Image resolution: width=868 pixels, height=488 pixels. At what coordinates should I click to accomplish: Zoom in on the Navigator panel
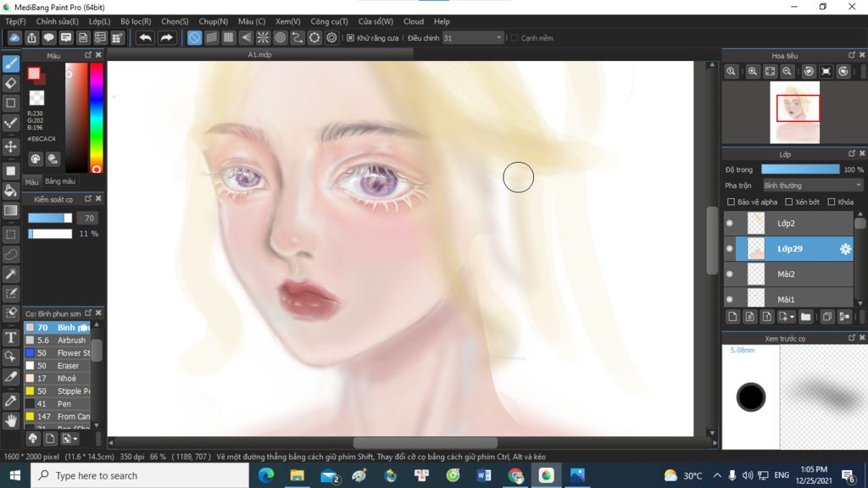753,71
